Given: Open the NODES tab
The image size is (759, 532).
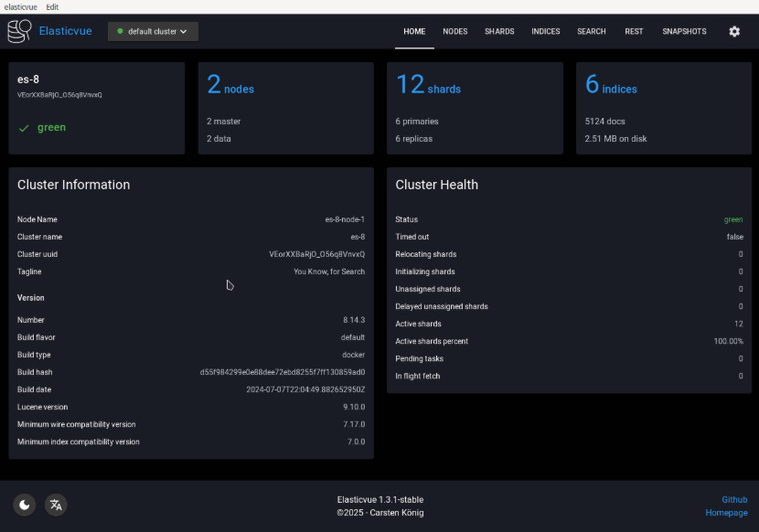Looking at the screenshot, I should coord(455,31).
